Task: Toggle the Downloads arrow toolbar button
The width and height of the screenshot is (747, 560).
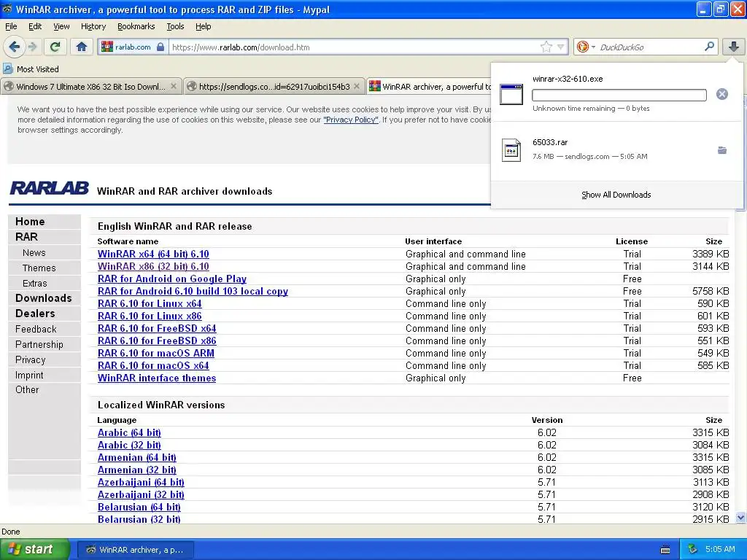Action: click(733, 47)
